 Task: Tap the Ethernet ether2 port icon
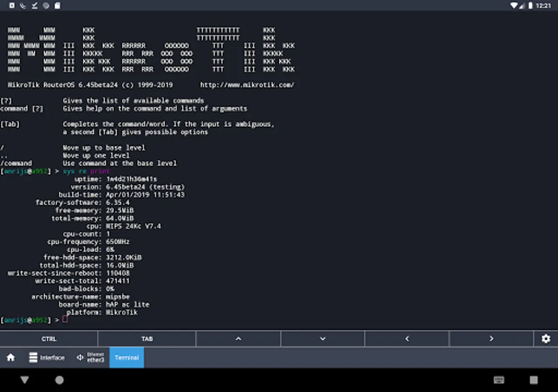pyautogui.click(x=80, y=358)
